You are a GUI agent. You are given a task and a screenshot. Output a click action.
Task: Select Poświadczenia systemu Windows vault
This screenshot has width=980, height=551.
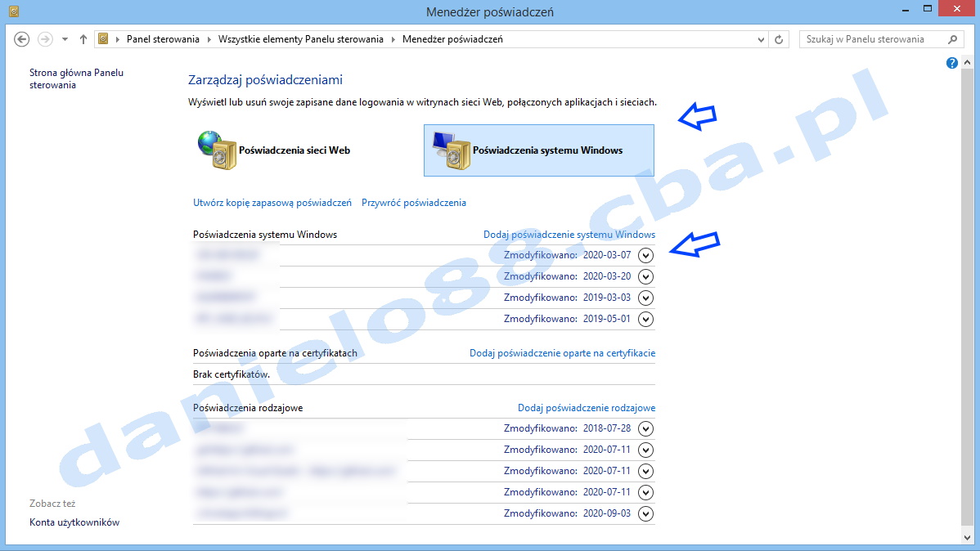click(538, 150)
